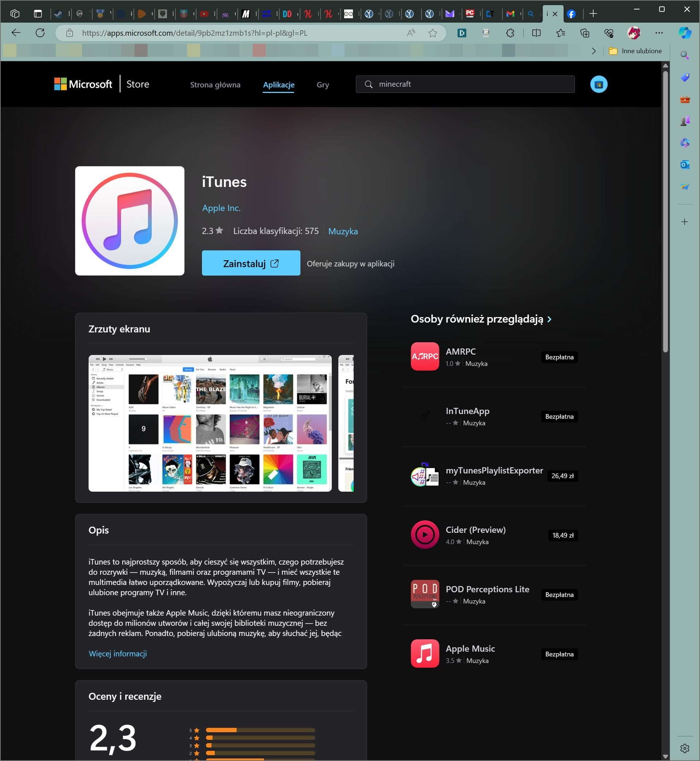Open the sidebar Shopping tag icon
This screenshot has width=700, height=761.
tap(684, 77)
